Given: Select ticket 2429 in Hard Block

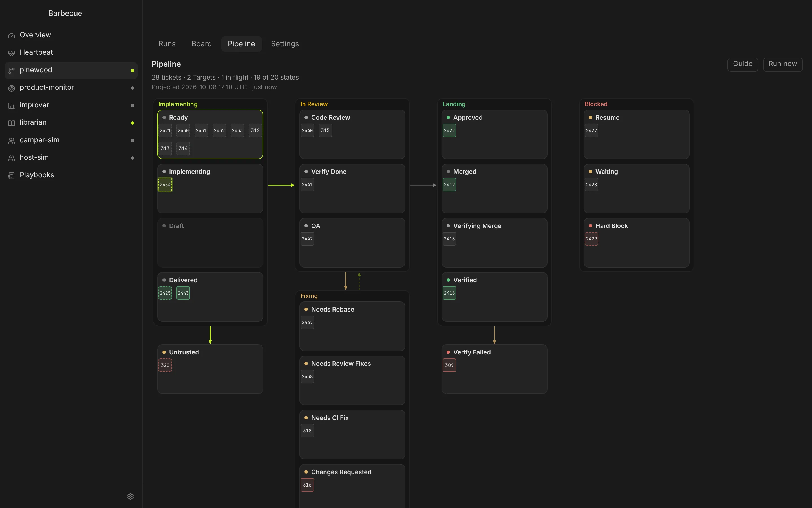Looking at the screenshot, I should 591,239.
